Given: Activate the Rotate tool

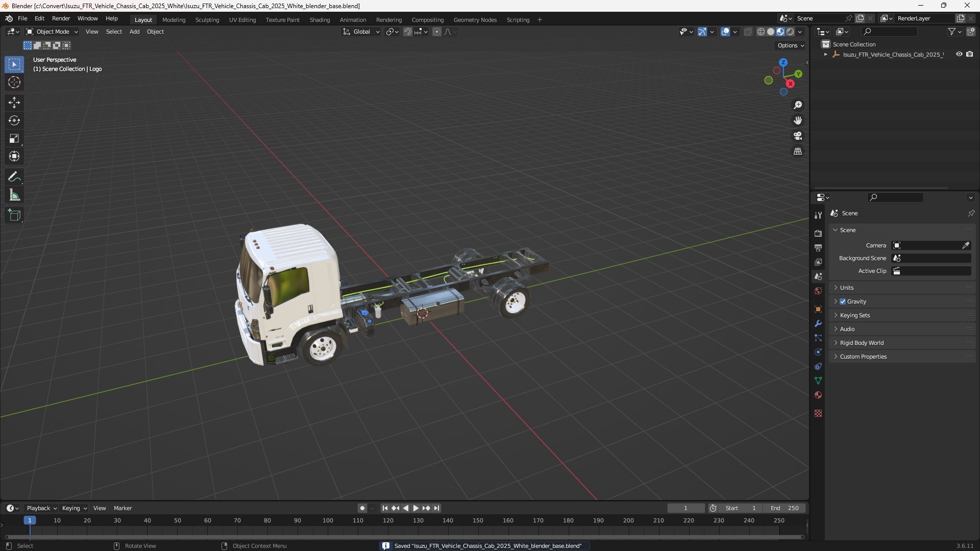Looking at the screenshot, I should click(x=14, y=120).
